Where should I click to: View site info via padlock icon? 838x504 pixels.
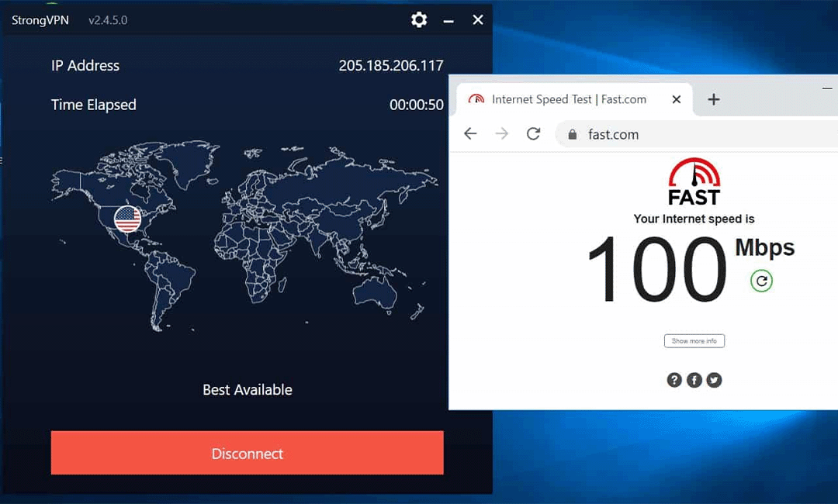(573, 135)
